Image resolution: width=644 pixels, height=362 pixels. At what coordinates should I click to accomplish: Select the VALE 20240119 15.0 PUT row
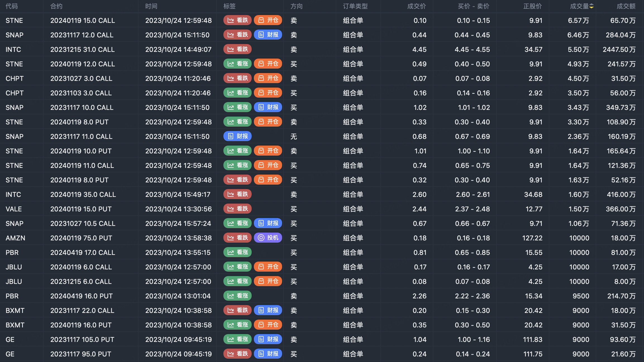pyautogui.click(x=322, y=209)
